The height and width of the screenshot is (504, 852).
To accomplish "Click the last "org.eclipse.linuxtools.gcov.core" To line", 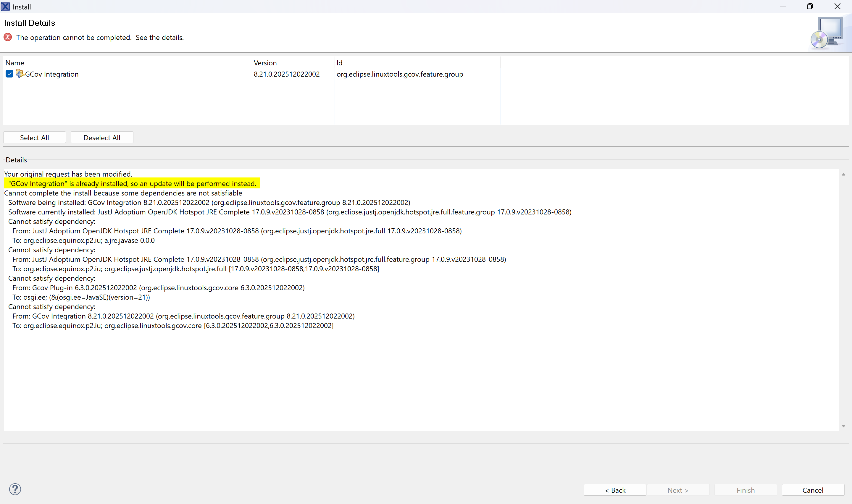I will (x=173, y=325).
